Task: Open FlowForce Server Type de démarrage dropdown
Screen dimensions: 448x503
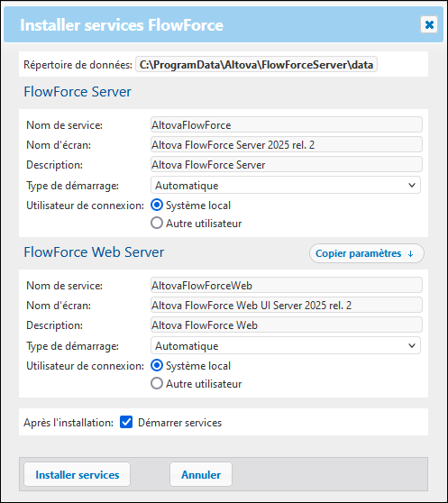Action: (x=286, y=185)
